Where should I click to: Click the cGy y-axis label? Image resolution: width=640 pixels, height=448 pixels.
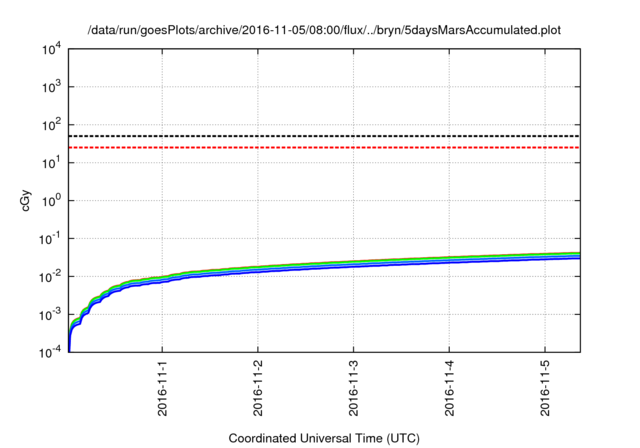[x=25, y=201]
